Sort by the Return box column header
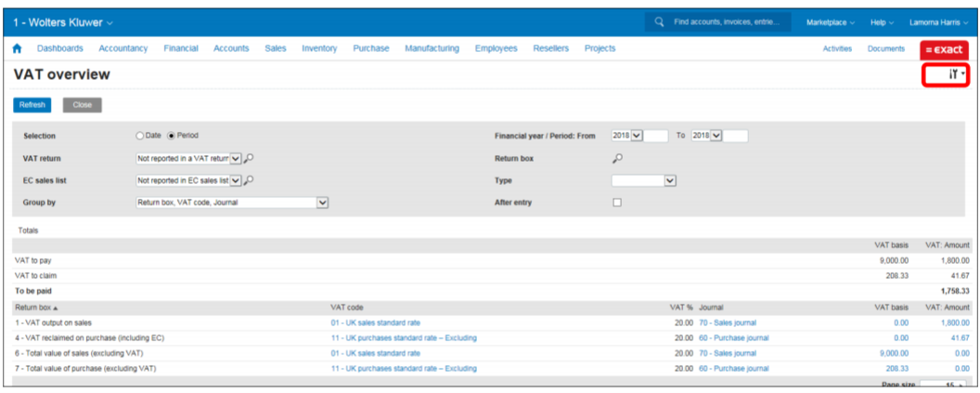Image resolution: width=980 pixels, height=393 pixels. (x=36, y=308)
